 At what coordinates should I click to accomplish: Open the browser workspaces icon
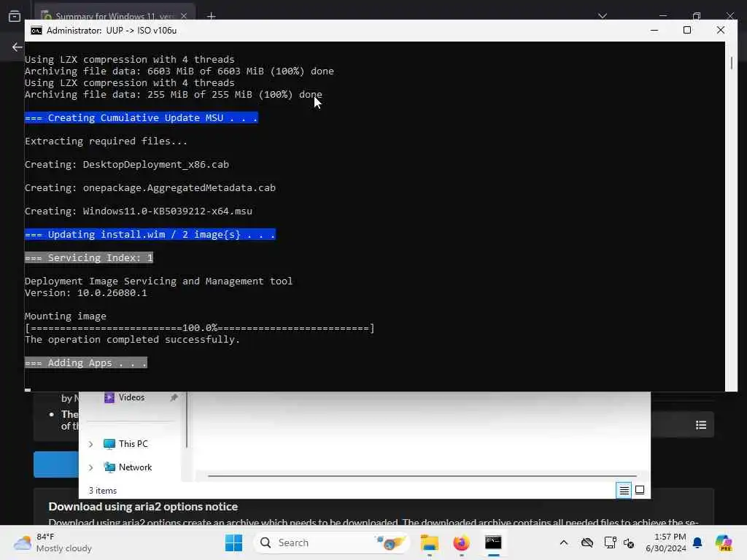pos(15,16)
